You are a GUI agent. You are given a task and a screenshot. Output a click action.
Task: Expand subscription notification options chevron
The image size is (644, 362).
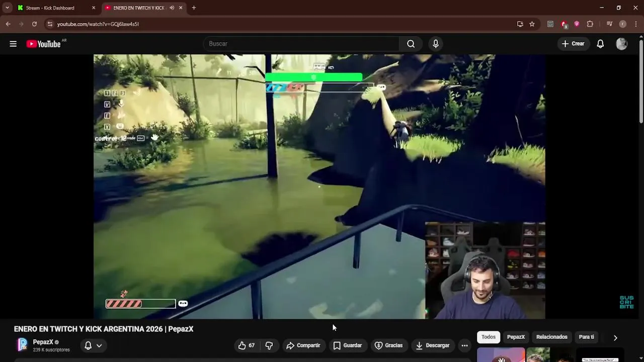pos(99,345)
